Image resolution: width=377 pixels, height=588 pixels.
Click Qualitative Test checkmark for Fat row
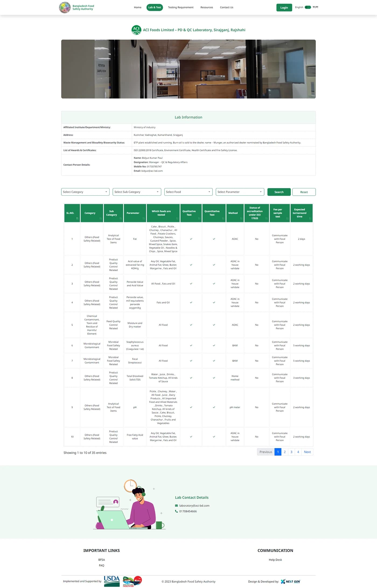[x=191, y=239]
